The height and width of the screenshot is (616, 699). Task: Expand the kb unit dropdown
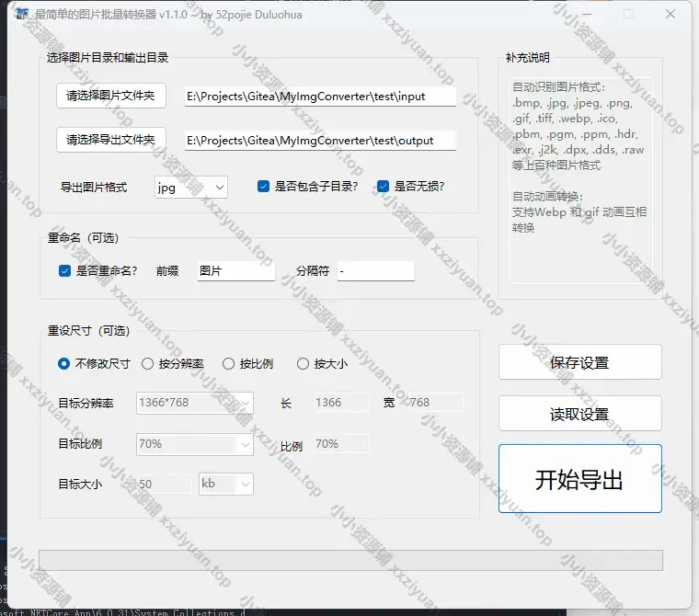pos(225,484)
